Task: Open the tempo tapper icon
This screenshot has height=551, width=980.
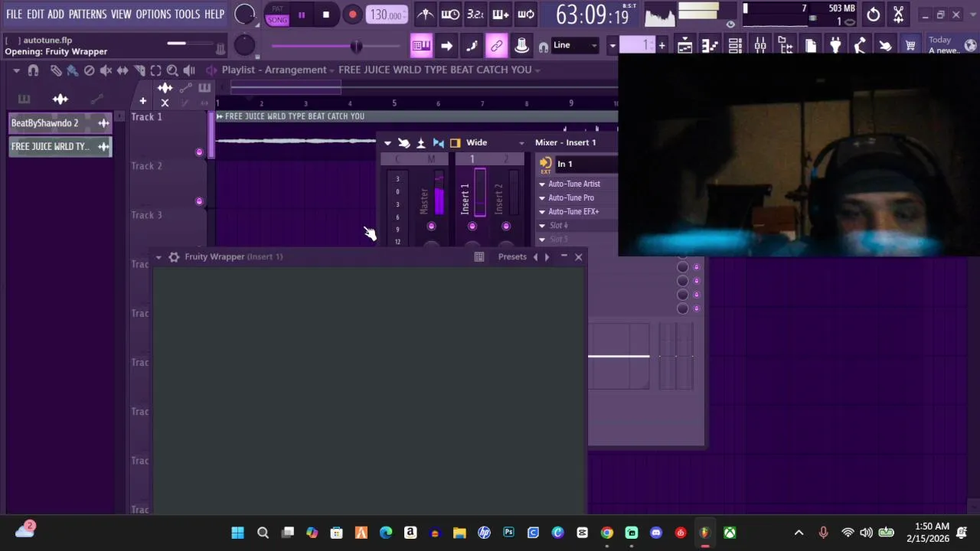Action: point(860,46)
